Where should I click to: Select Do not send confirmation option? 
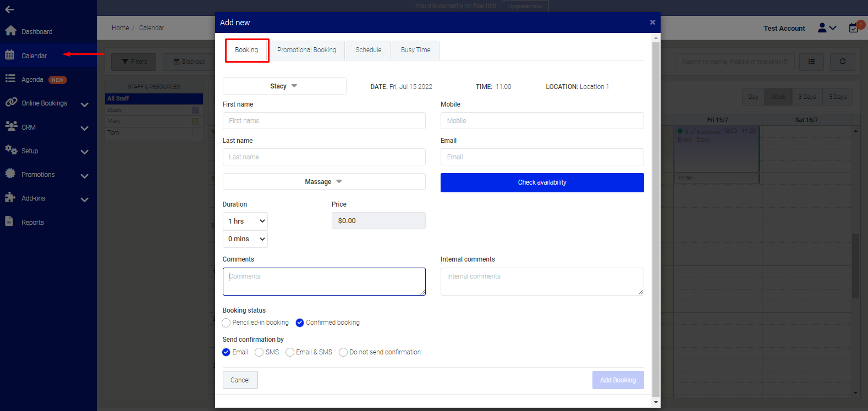(343, 353)
